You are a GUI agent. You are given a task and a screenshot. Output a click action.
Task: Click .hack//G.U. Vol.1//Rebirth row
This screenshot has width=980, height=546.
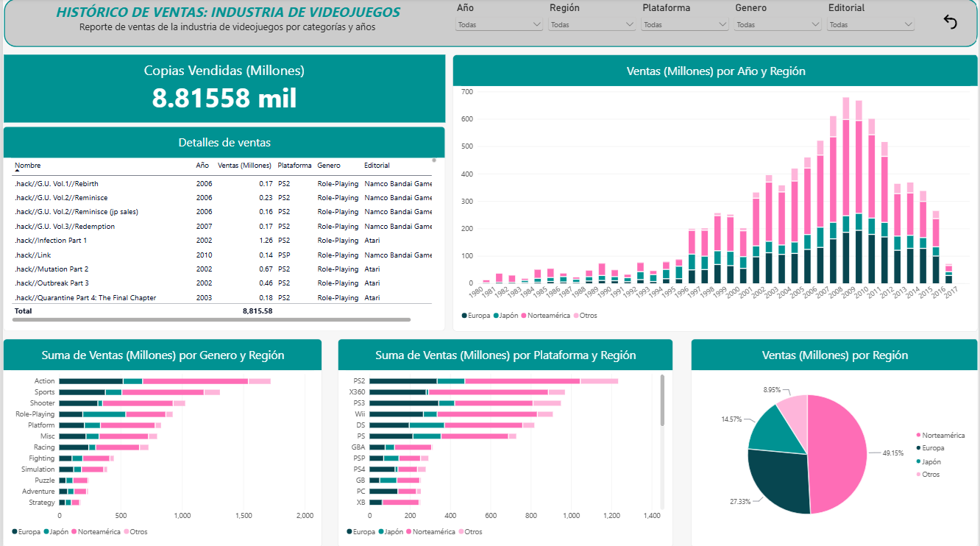pos(222,184)
